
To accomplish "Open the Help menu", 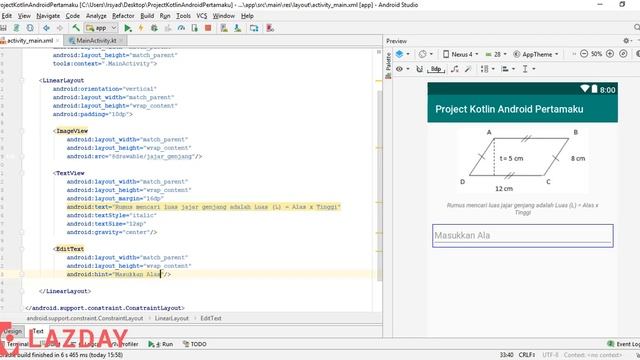I will coord(247,16).
